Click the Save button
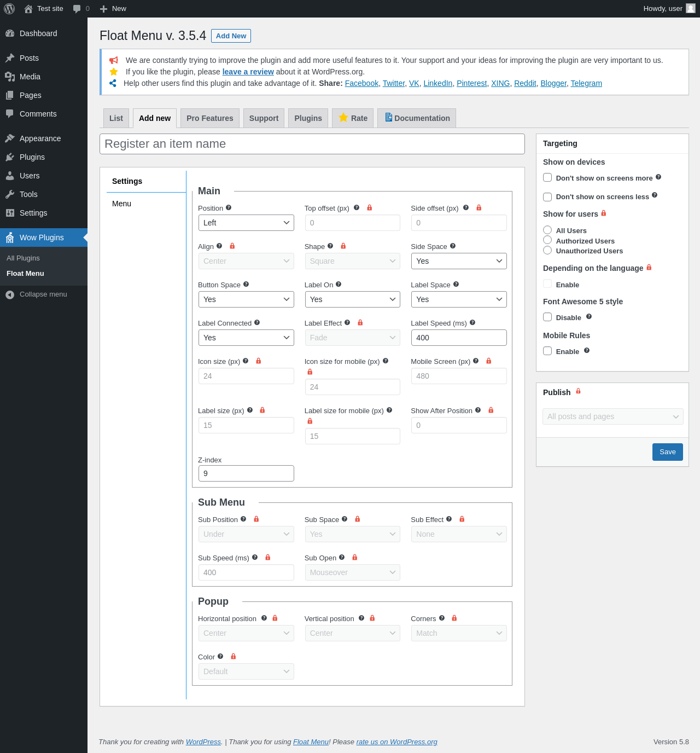The width and height of the screenshot is (700, 753). click(x=668, y=452)
